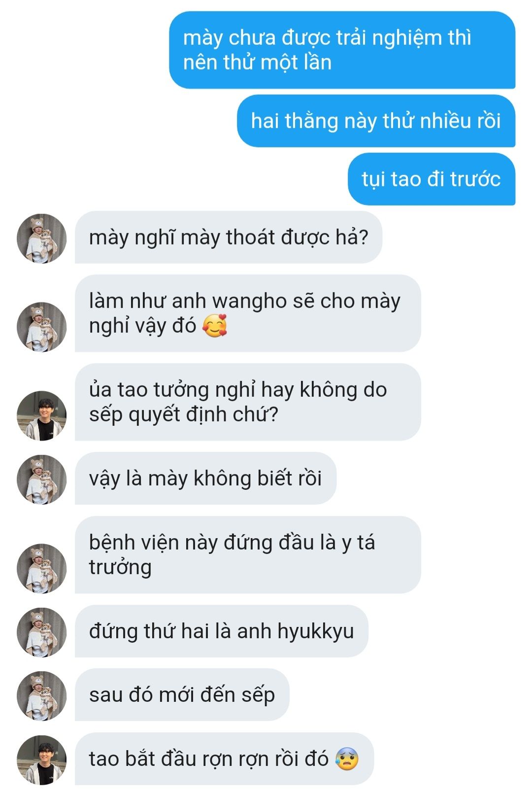Open profile picture beside 'ủa tao tưởng nghỉ' message
This screenshot has height=793, width=532.
click(41, 415)
